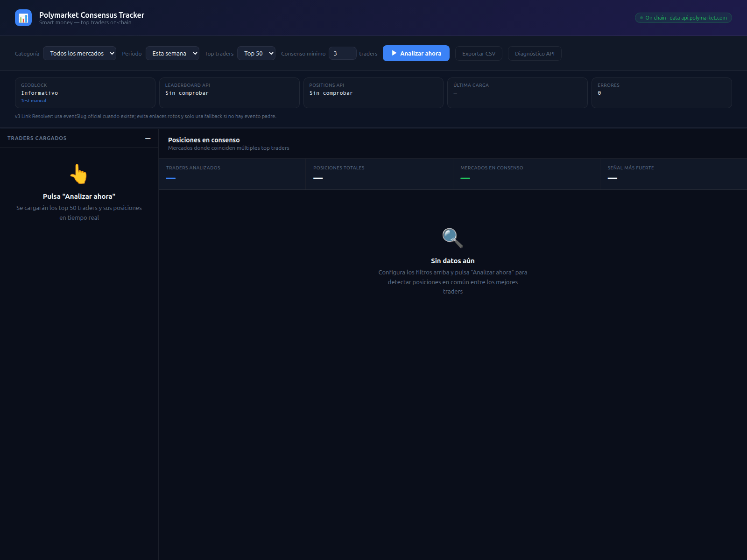Click the "Sin datos aún" text
Screen dimensions: 747x560
[453, 261]
